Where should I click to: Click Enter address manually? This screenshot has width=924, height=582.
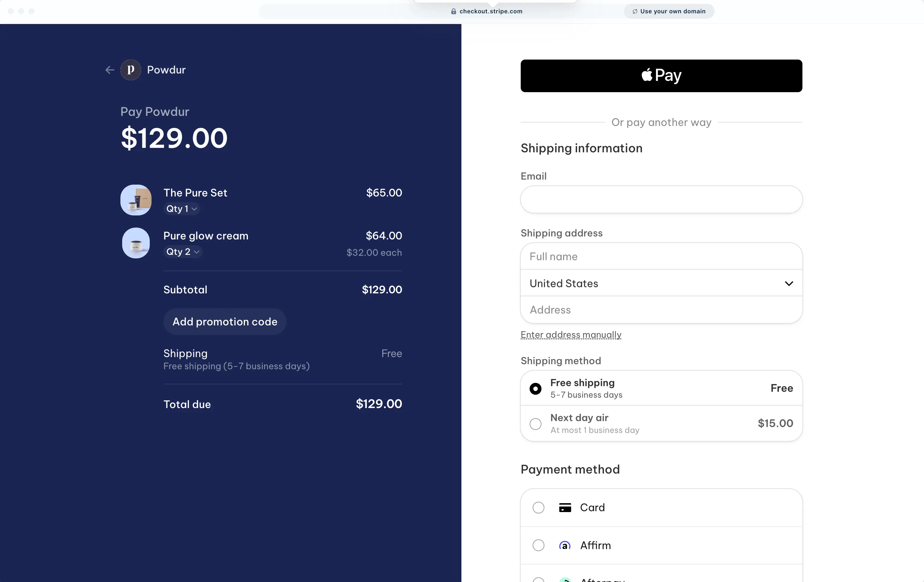click(571, 335)
